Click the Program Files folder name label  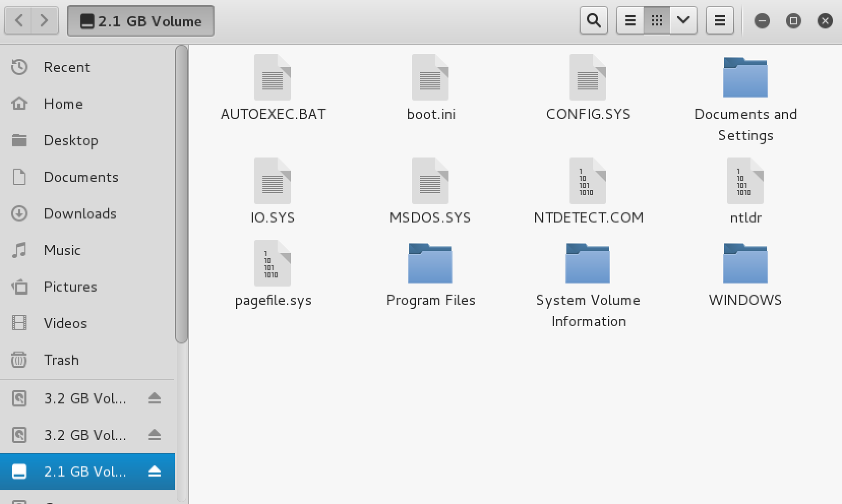pos(431,300)
